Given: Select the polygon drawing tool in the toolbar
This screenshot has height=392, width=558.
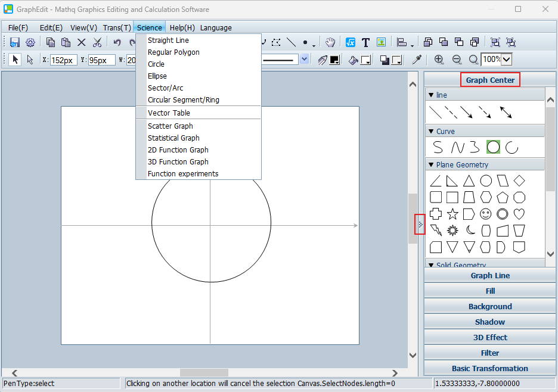Looking at the screenshot, I should [x=276, y=42].
